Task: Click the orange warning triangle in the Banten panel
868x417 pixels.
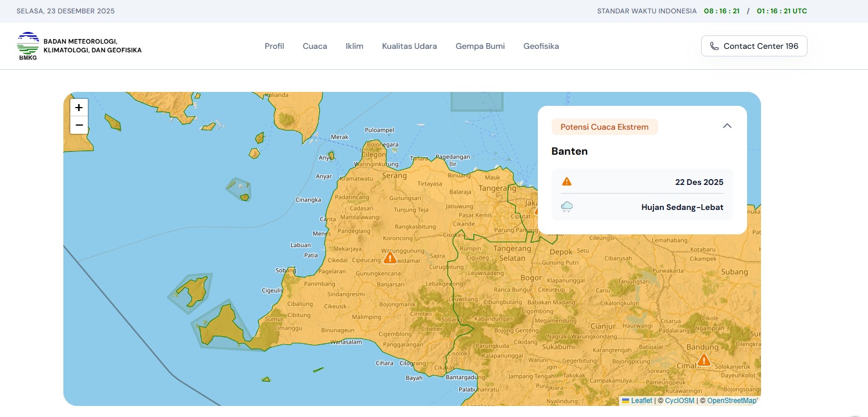Action: click(567, 181)
